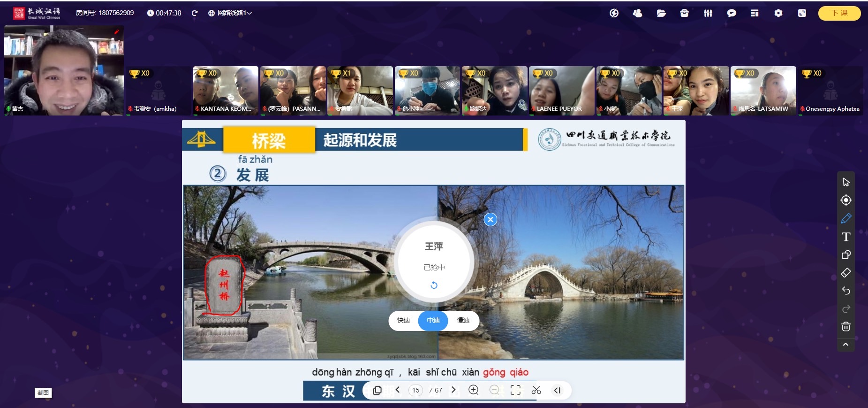Click the yellow 下课 end class button

coord(839,13)
